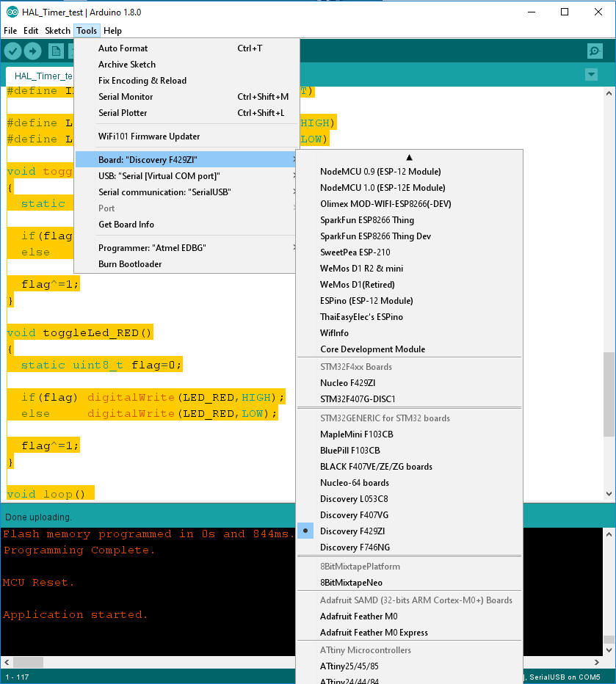Open the Sketch menu
This screenshot has width=616, height=684.
point(57,31)
